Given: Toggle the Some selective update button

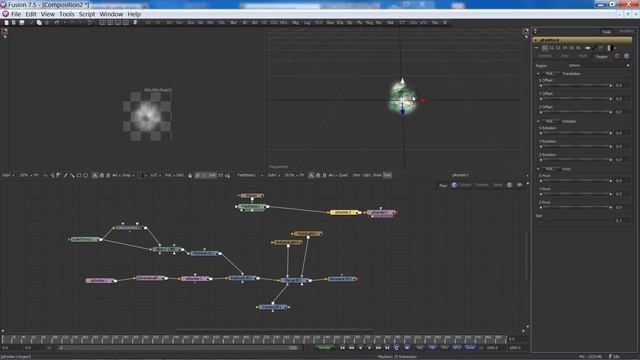Looking at the screenshot, I should click(470, 348).
